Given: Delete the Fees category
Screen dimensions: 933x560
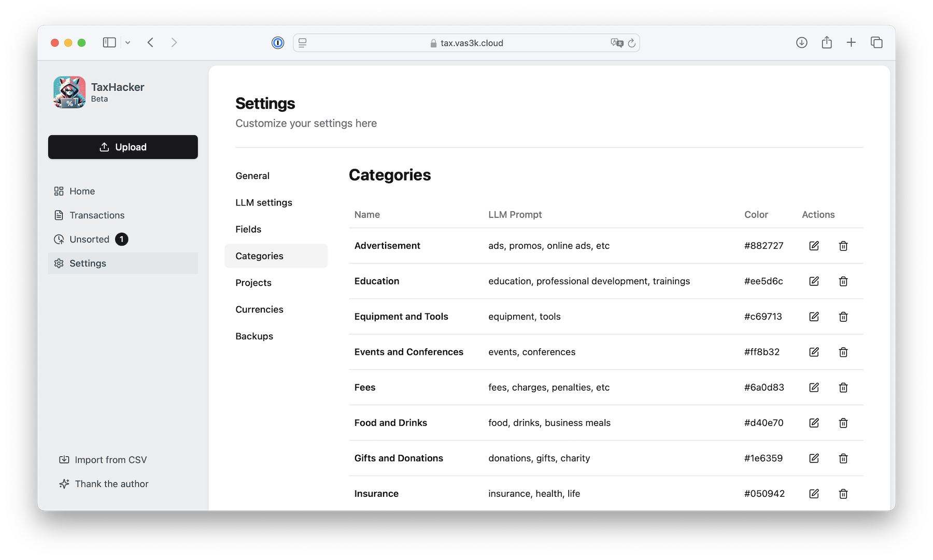Looking at the screenshot, I should 843,387.
